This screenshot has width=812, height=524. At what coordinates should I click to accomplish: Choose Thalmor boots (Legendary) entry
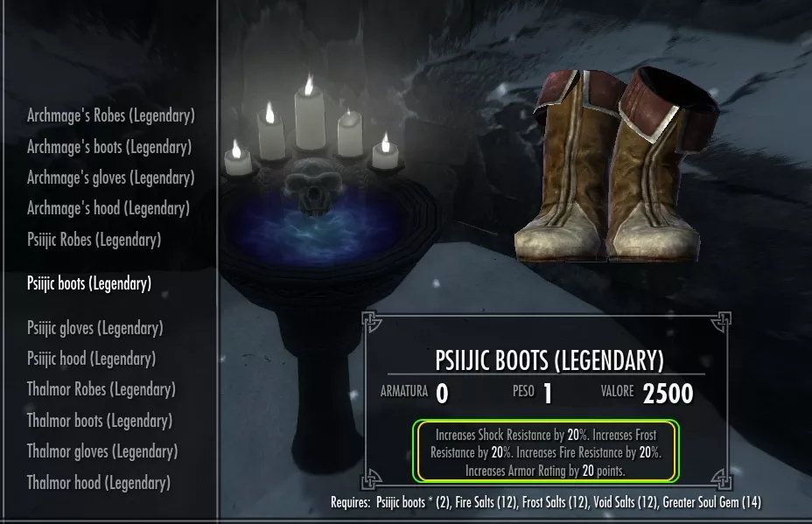tap(100, 421)
